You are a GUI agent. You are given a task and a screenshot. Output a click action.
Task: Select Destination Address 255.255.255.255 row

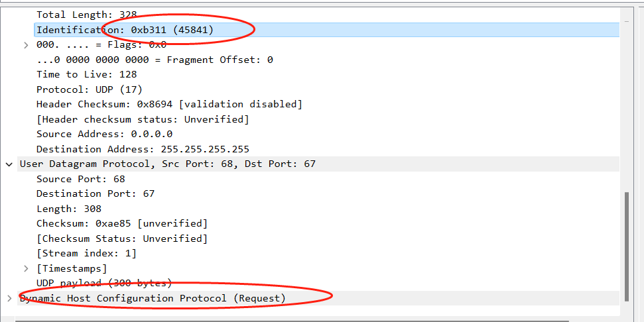coord(143,149)
